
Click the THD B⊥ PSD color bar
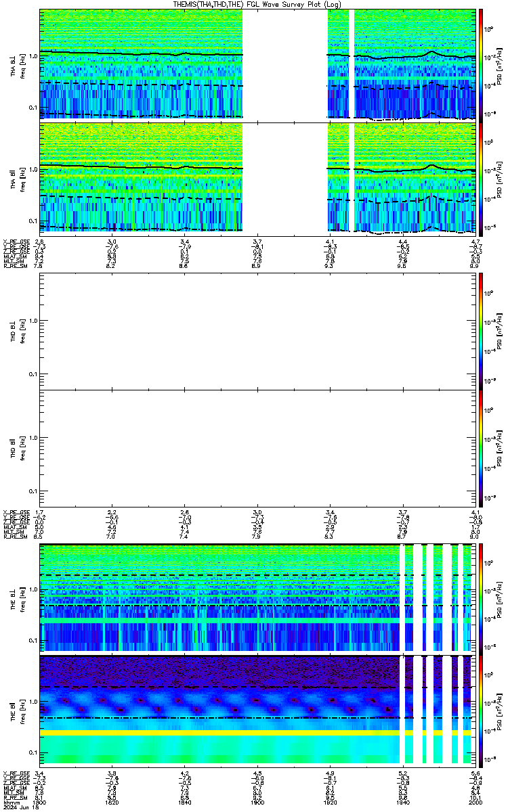click(x=481, y=330)
